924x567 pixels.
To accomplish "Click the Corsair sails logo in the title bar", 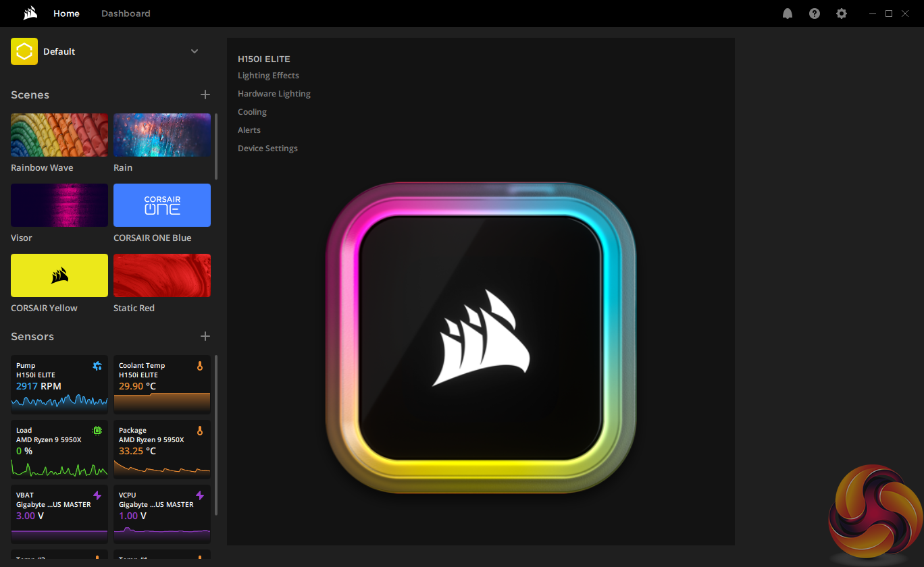I will [x=30, y=13].
